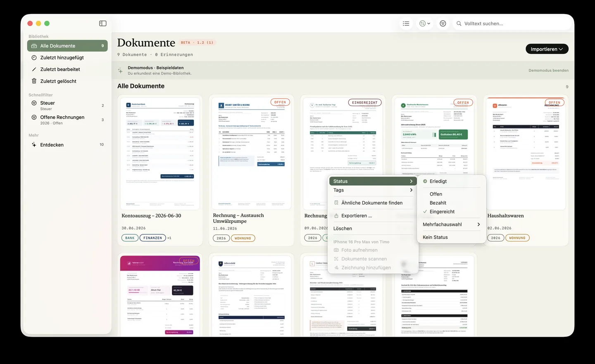Viewport: 595px width, 364px height.
Task: Expand the Mehrfachauswahl submenu
Action: 451,225
